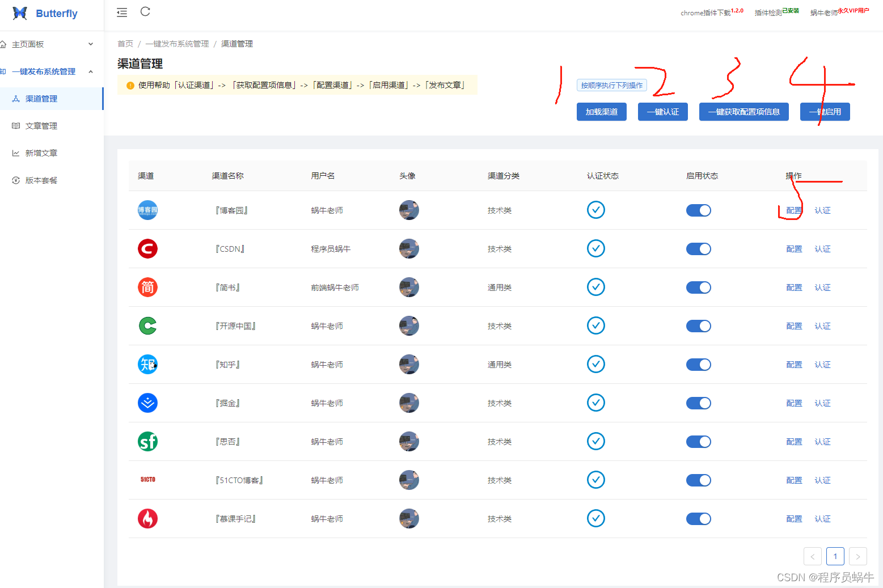Toggle the 51CTO博客 enable switch
The height and width of the screenshot is (588, 883).
(x=698, y=480)
